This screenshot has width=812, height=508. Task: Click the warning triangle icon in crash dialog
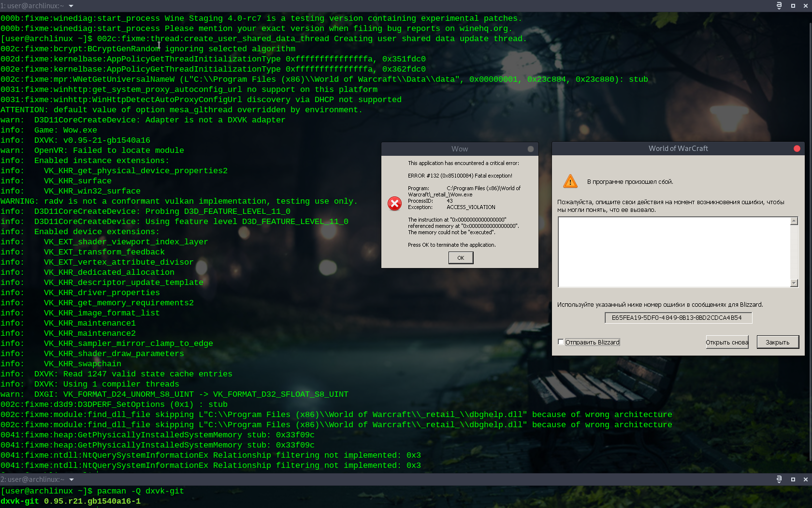[570, 181]
